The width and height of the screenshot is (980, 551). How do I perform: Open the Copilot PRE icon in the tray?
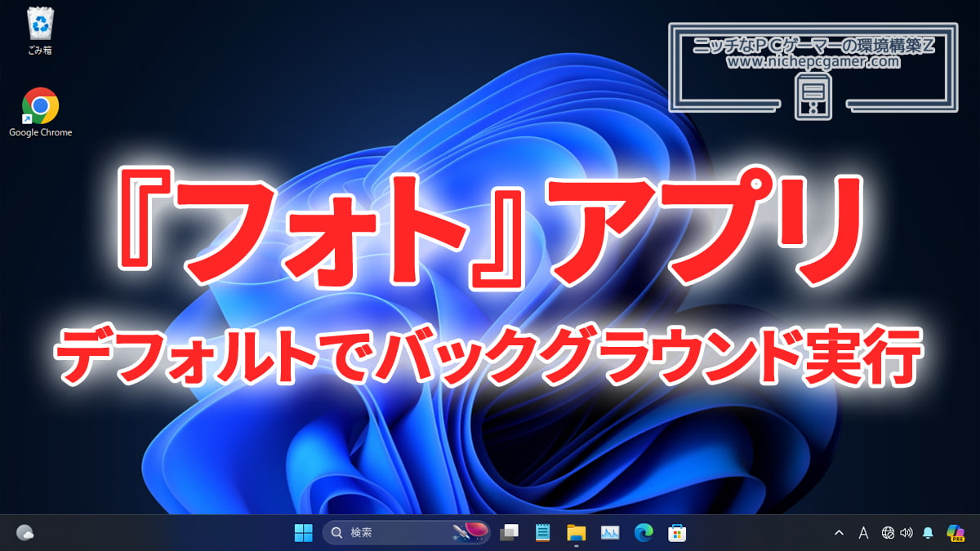(955, 533)
